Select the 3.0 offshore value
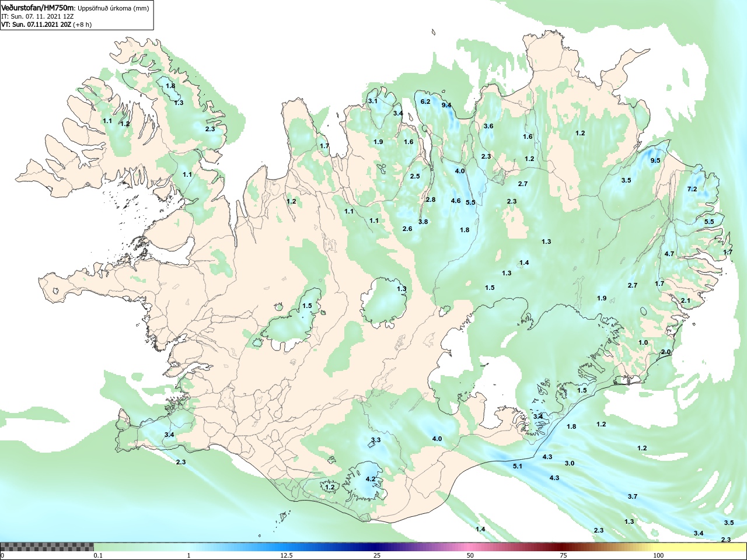 [x=570, y=463]
